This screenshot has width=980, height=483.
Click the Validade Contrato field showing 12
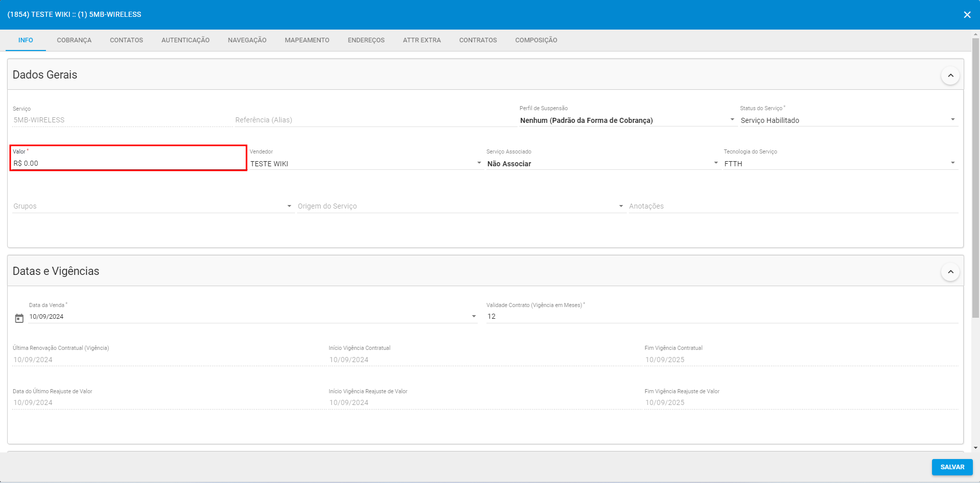[x=722, y=317]
